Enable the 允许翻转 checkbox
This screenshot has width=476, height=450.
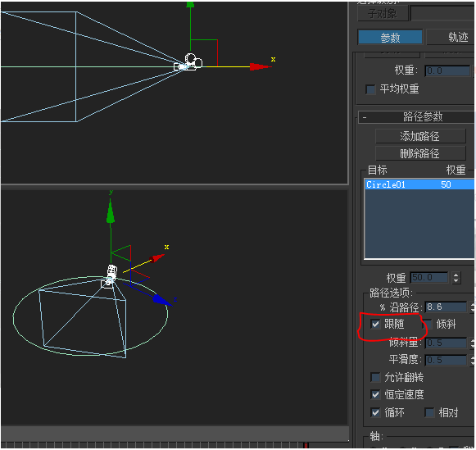375,377
